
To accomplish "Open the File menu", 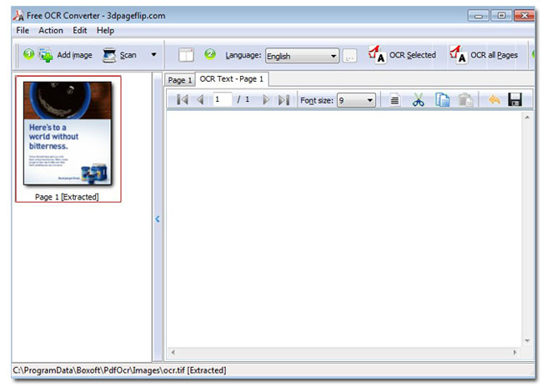I will click(x=23, y=30).
